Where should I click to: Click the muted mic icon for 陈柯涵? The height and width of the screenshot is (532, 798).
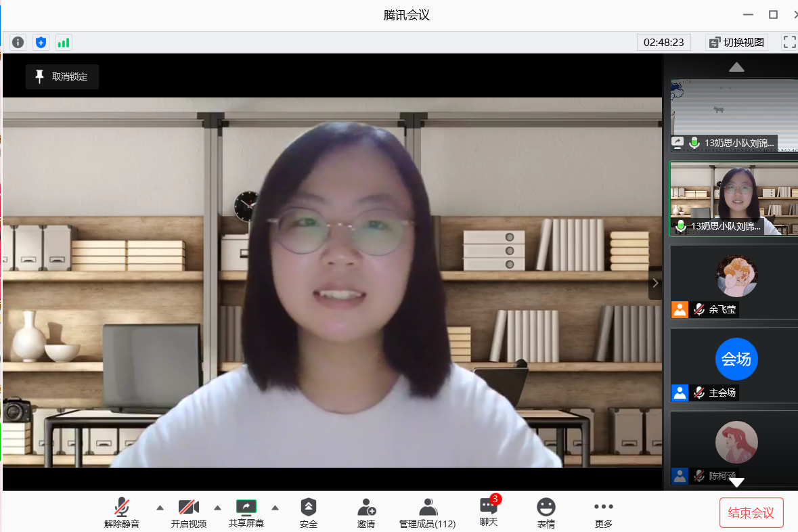click(x=699, y=476)
